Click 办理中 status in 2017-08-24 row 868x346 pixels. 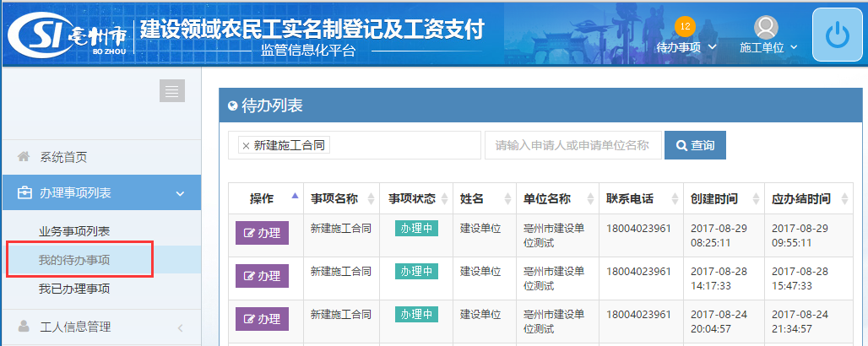click(416, 315)
